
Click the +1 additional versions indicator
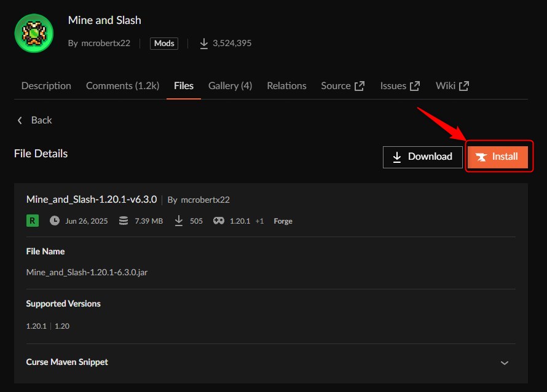pyautogui.click(x=259, y=221)
